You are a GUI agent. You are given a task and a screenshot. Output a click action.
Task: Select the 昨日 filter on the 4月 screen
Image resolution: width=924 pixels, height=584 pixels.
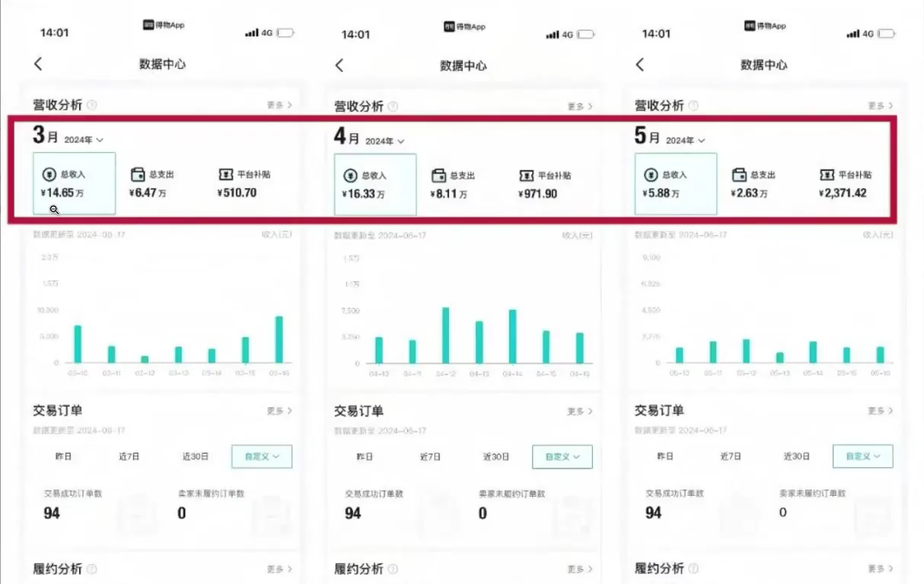click(x=365, y=457)
